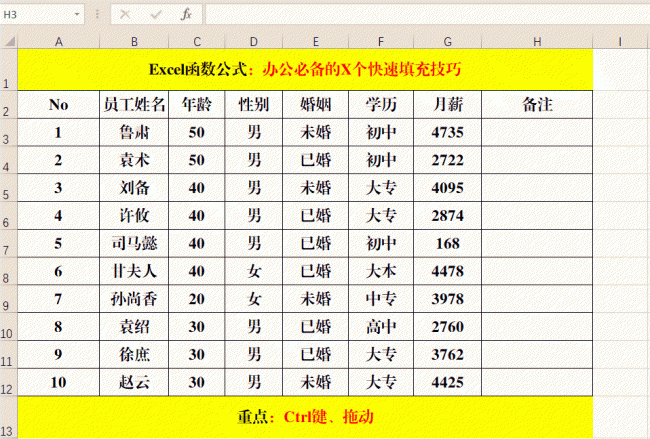Select column D header

coord(254,41)
